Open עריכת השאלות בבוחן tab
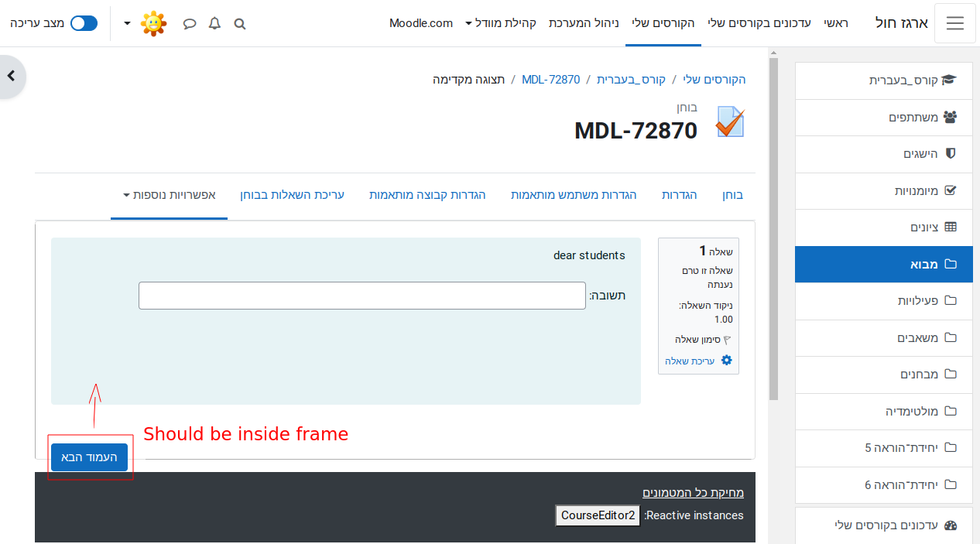 [292, 195]
